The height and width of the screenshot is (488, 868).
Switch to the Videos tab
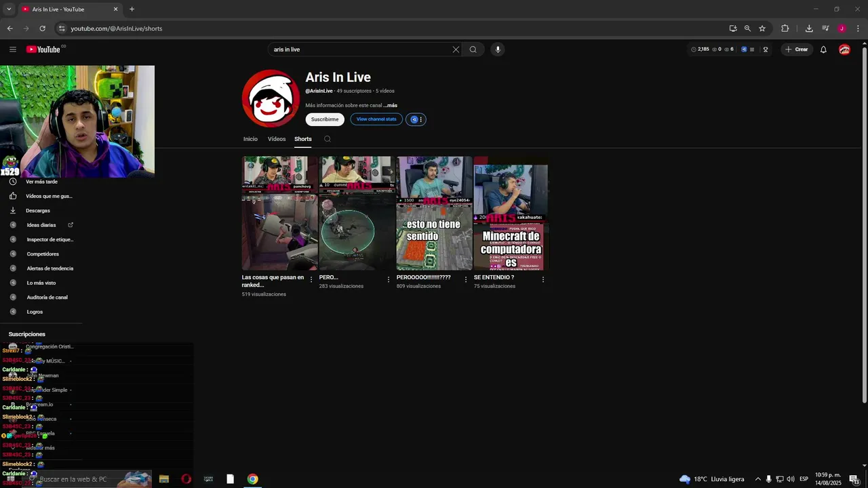(x=277, y=139)
